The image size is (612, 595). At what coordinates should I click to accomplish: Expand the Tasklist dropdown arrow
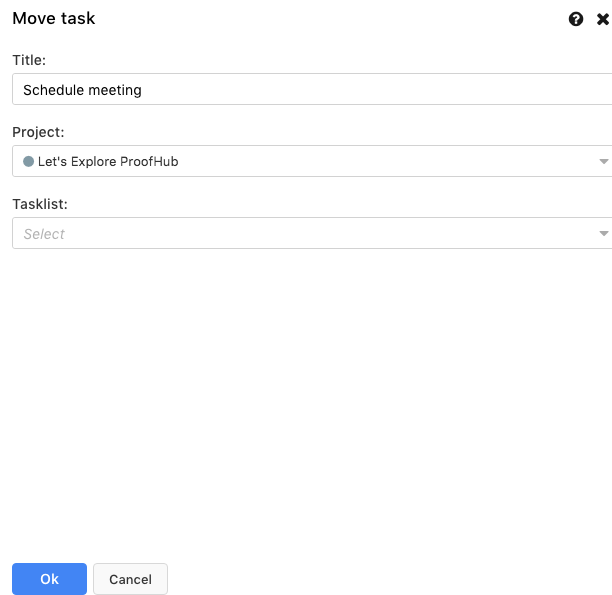(603, 233)
